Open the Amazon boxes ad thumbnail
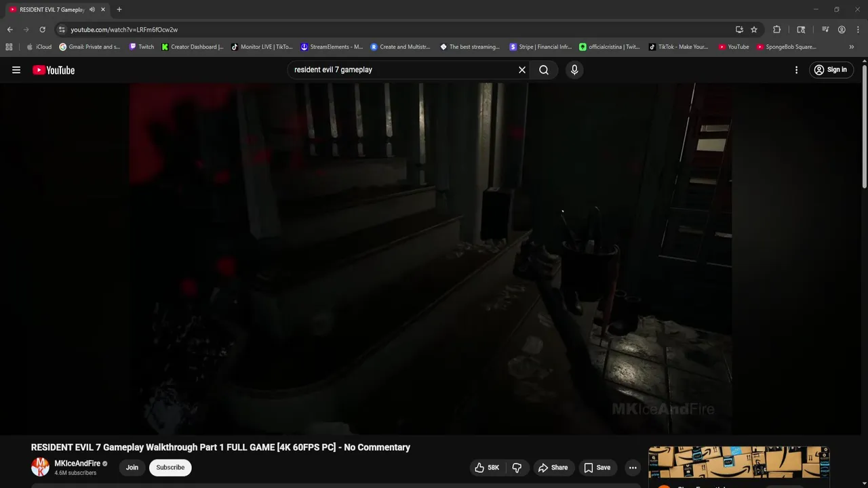This screenshot has width=868, height=488. 738,463
